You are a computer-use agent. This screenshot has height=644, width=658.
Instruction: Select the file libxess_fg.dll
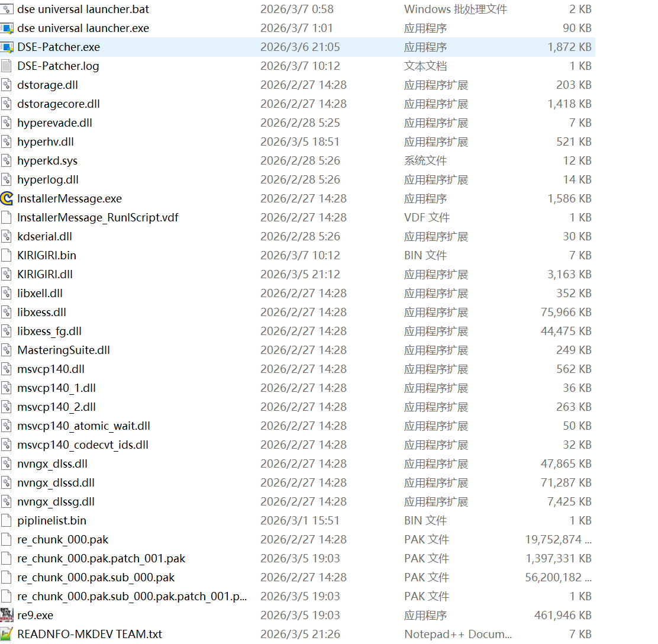click(x=50, y=331)
